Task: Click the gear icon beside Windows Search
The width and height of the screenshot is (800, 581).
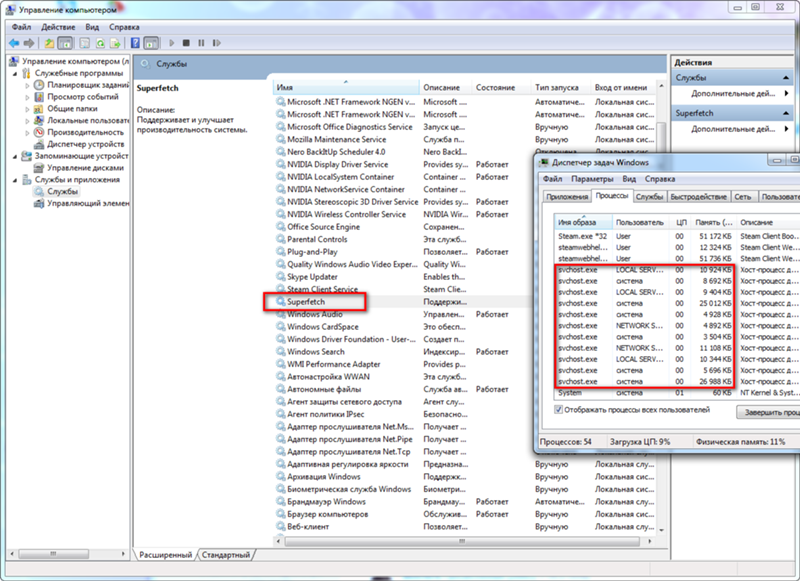Action: pos(281,351)
